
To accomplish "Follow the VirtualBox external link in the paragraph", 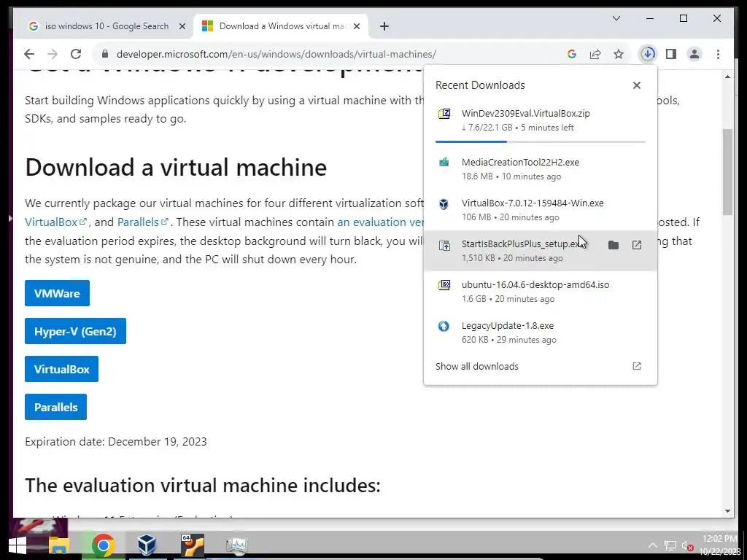I will click(x=55, y=222).
